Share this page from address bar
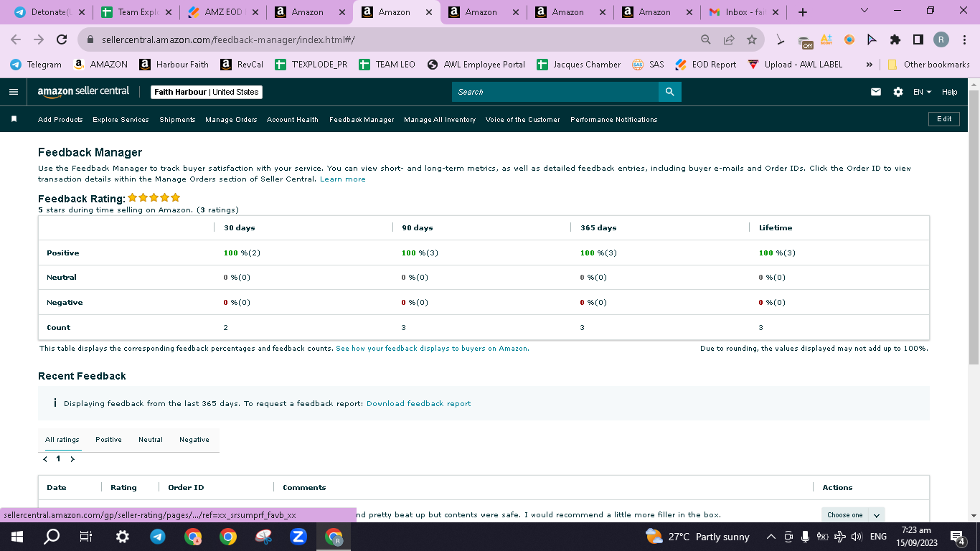980x551 pixels. click(x=729, y=40)
